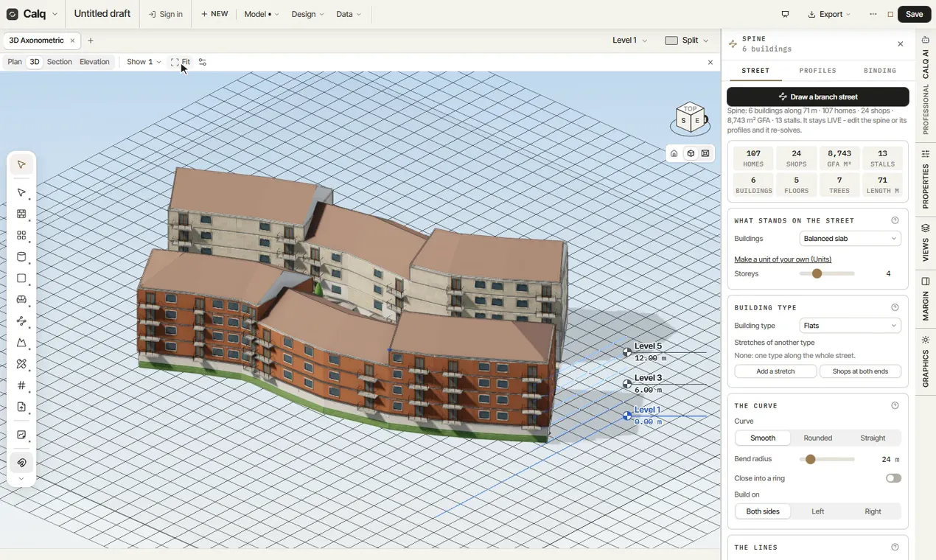Click the Shops at both ends button
Viewport: 936px width, 560px height.
(x=860, y=371)
